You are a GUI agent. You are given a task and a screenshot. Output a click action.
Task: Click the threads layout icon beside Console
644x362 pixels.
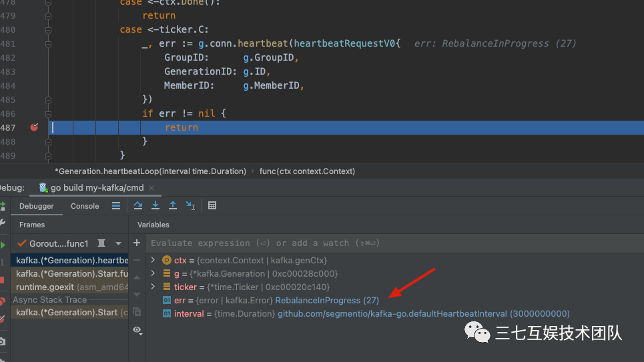tap(116, 205)
